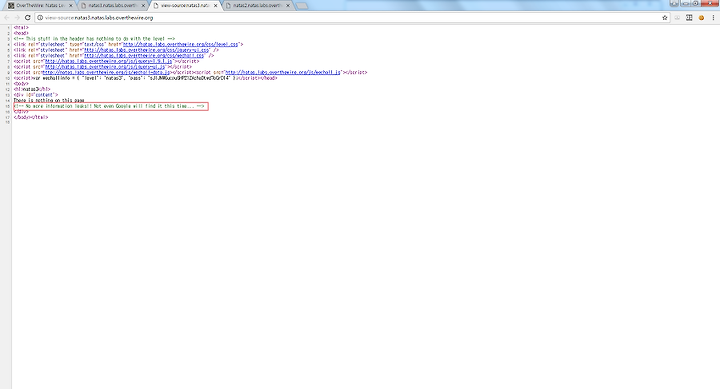Click the 'No more information leaks' comment line
720x389 pixels.
click(109, 106)
